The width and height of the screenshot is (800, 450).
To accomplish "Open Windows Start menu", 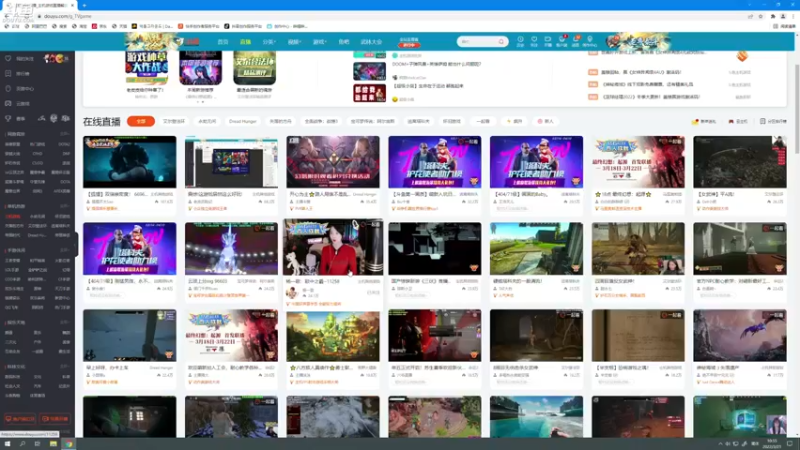I will (7, 444).
